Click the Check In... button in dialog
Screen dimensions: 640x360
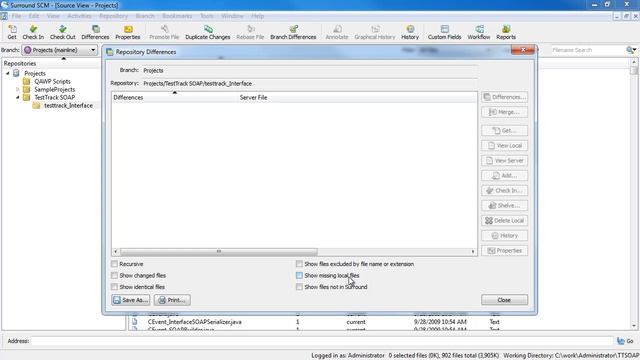(x=504, y=191)
